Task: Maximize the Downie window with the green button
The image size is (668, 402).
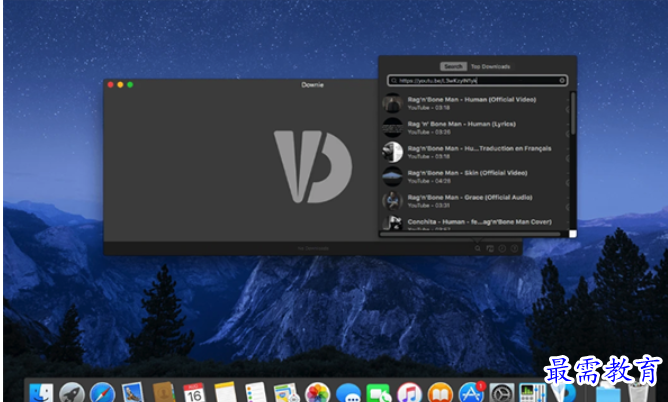Action: tap(130, 85)
